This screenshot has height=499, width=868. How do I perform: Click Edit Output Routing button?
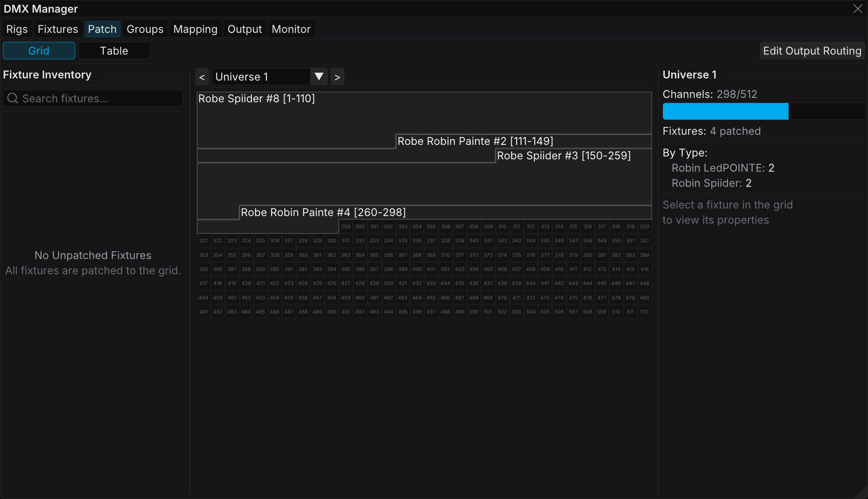pos(812,51)
